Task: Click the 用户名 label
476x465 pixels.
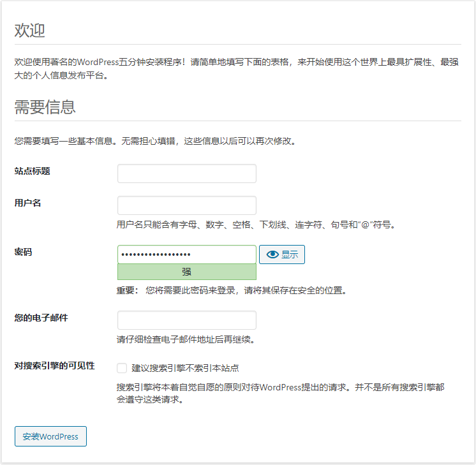Action: pyautogui.click(x=27, y=203)
